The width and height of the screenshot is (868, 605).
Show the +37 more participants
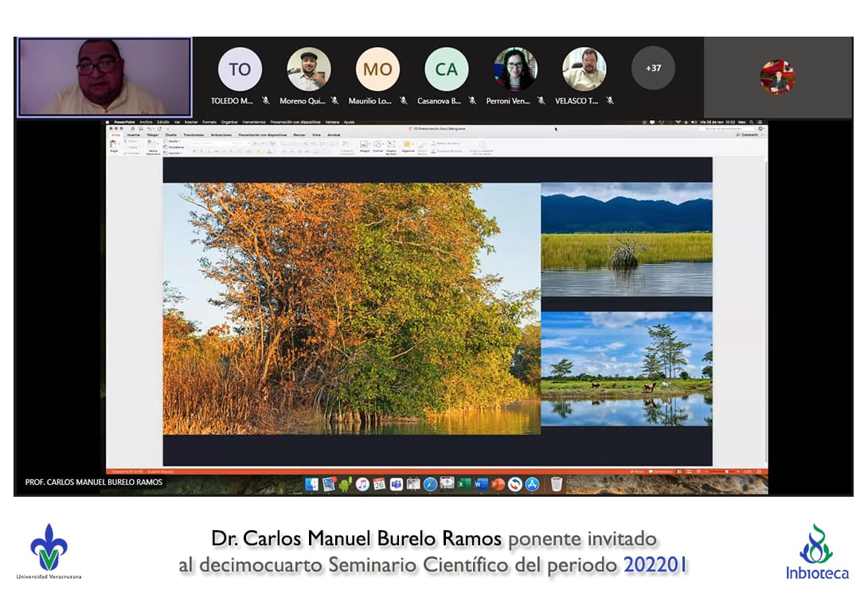pos(653,68)
